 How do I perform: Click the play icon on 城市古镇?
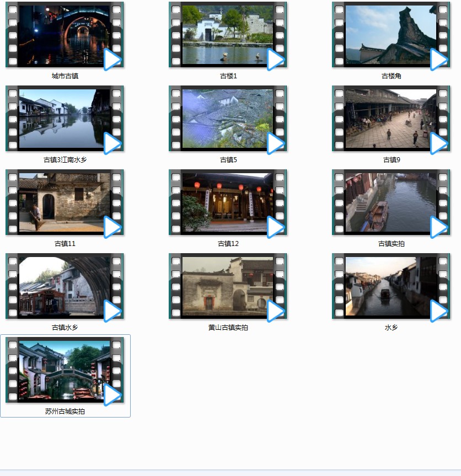112,60
